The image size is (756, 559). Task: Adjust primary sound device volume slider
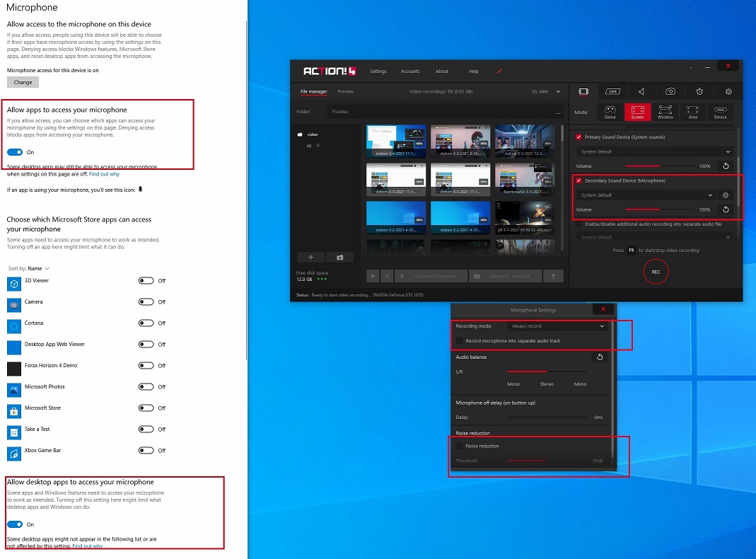coord(660,166)
